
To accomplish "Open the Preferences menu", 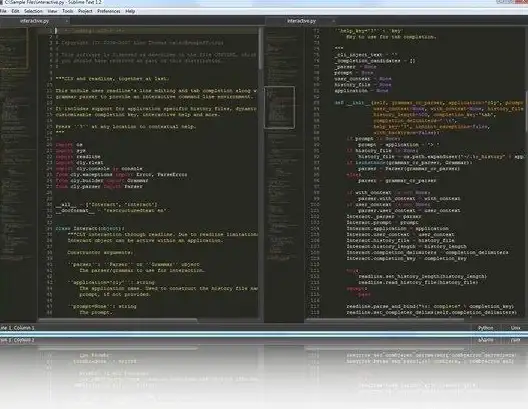I will click(x=109, y=11).
